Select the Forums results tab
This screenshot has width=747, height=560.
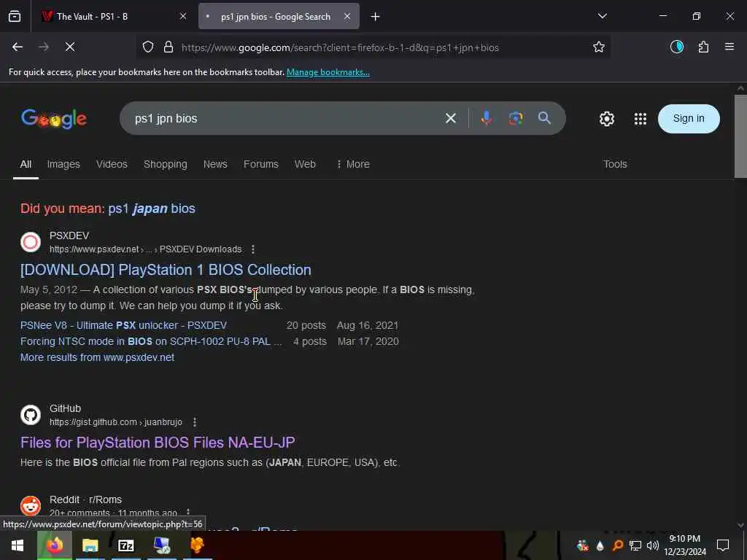pyautogui.click(x=261, y=164)
